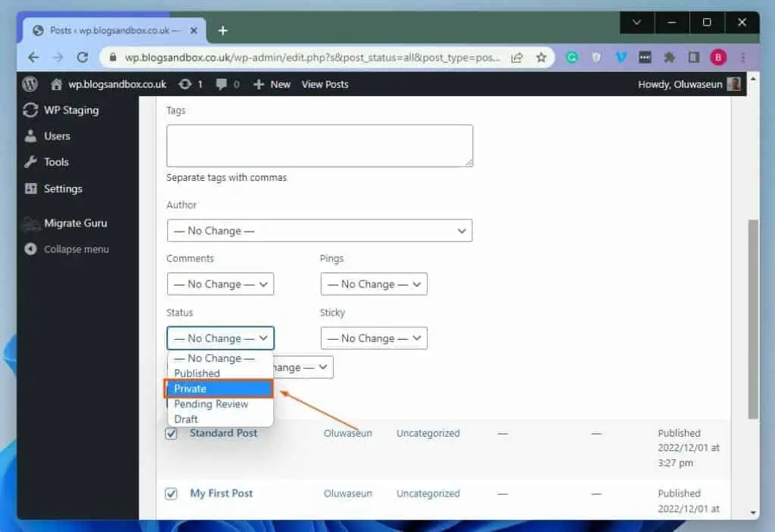This screenshot has width=775, height=532.
Task: Click the page vertical scrollbar thumb
Action: 753,319
